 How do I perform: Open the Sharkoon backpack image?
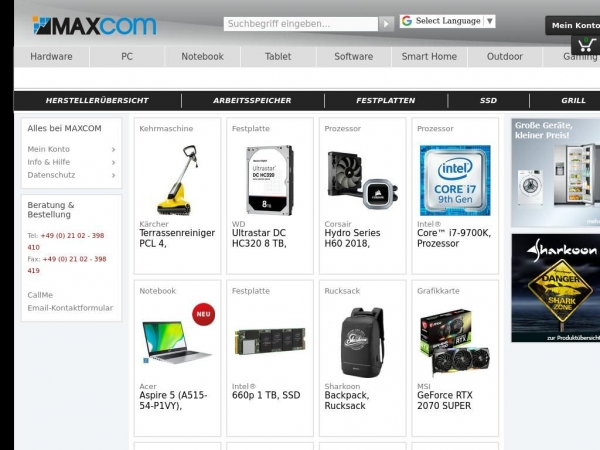362,342
